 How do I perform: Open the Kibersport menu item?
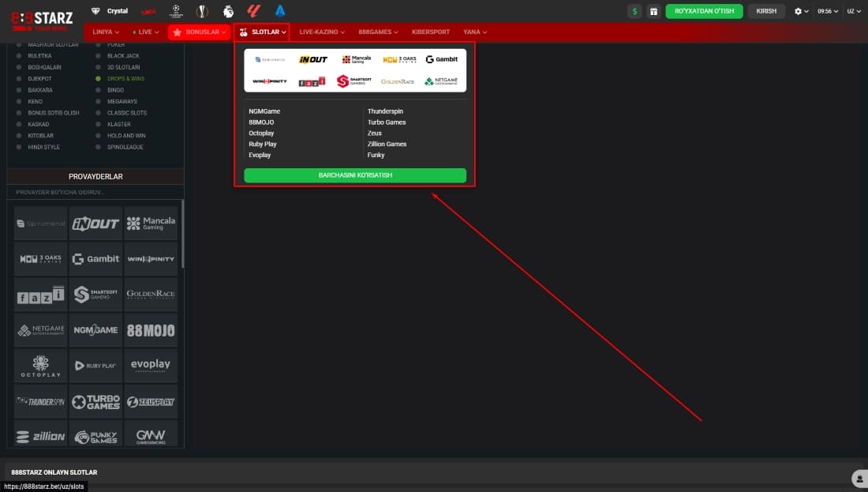tap(431, 32)
